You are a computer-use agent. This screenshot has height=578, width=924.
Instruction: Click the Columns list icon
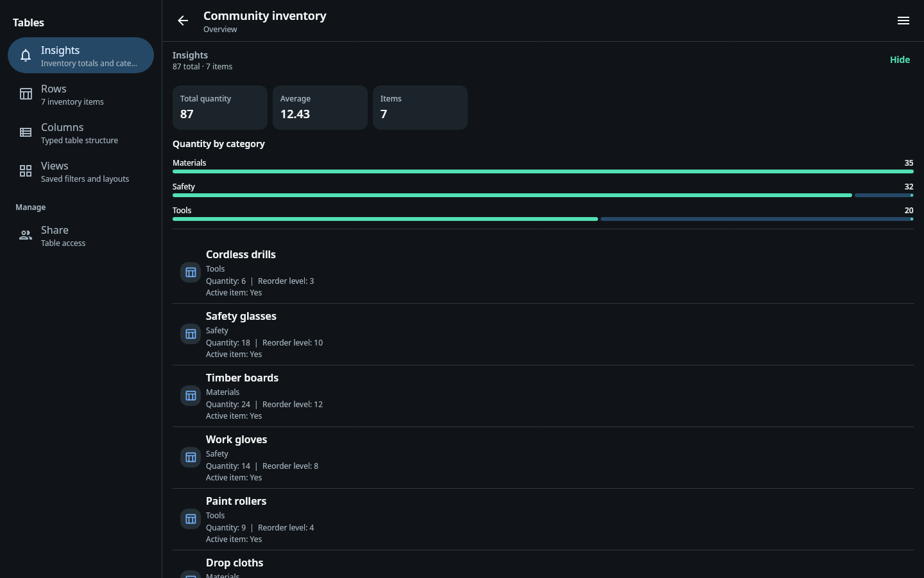pos(26,132)
